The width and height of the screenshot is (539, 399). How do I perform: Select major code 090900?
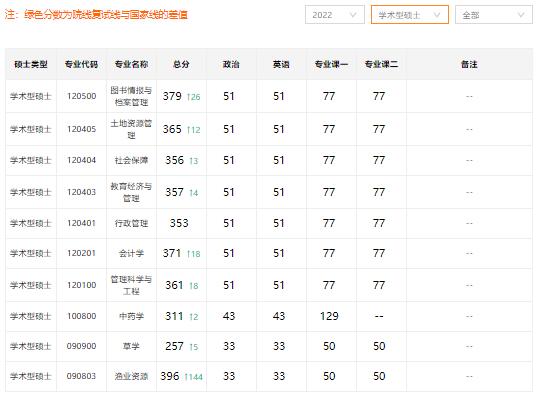pos(81,346)
